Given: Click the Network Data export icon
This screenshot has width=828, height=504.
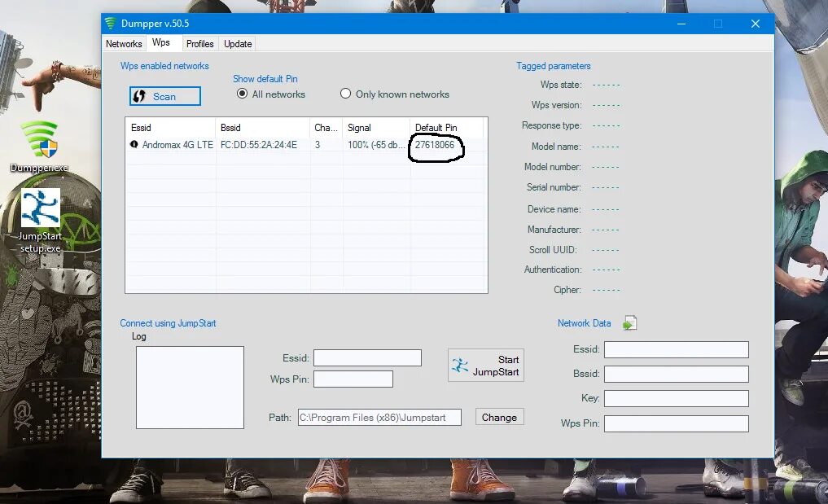Looking at the screenshot, I should 629,322.
